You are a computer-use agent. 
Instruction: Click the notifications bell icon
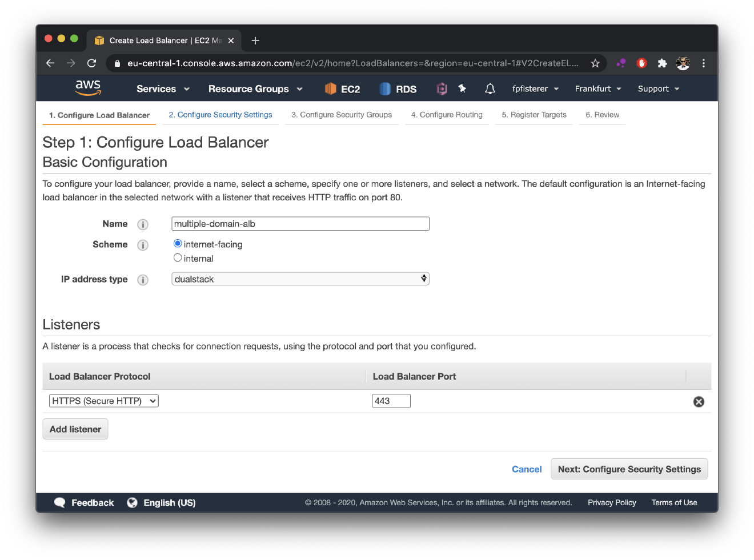490,88
